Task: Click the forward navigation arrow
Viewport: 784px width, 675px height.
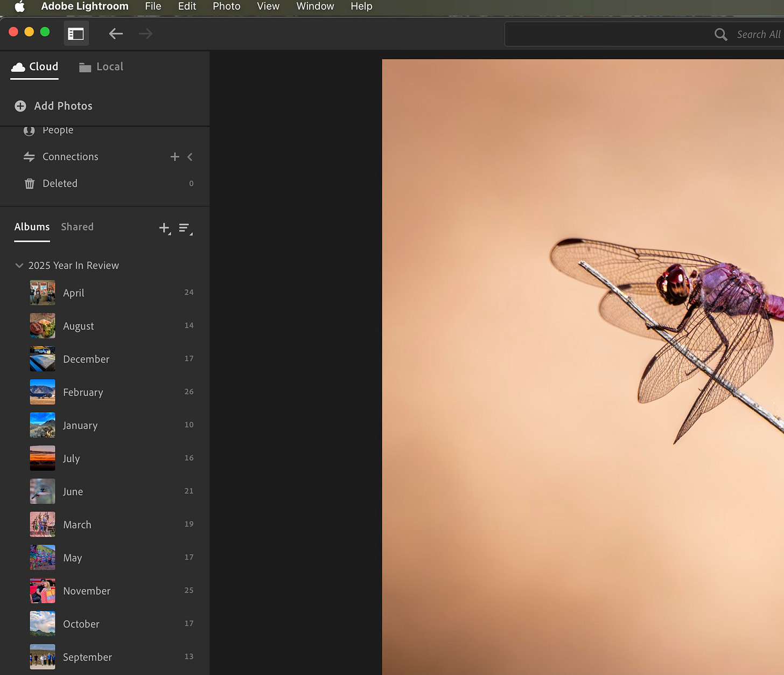Action: pos(145,34)
